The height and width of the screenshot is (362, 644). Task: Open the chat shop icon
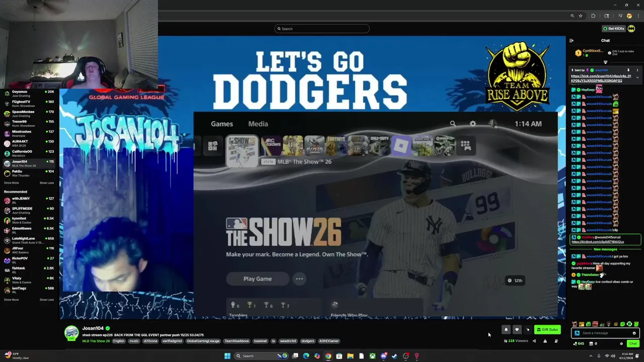click(x=591, y=344)
